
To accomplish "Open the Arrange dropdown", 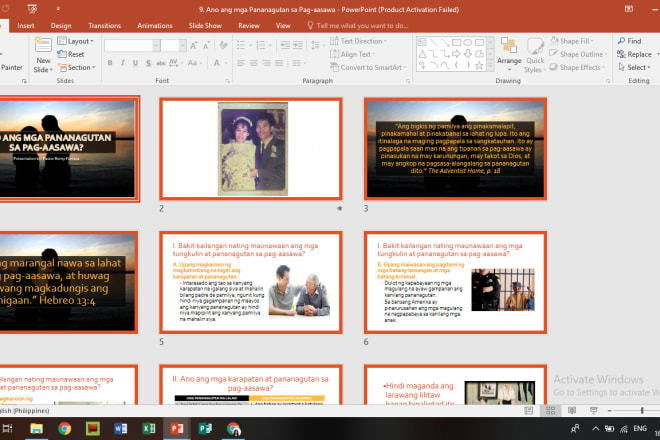I will coord(509,54).
